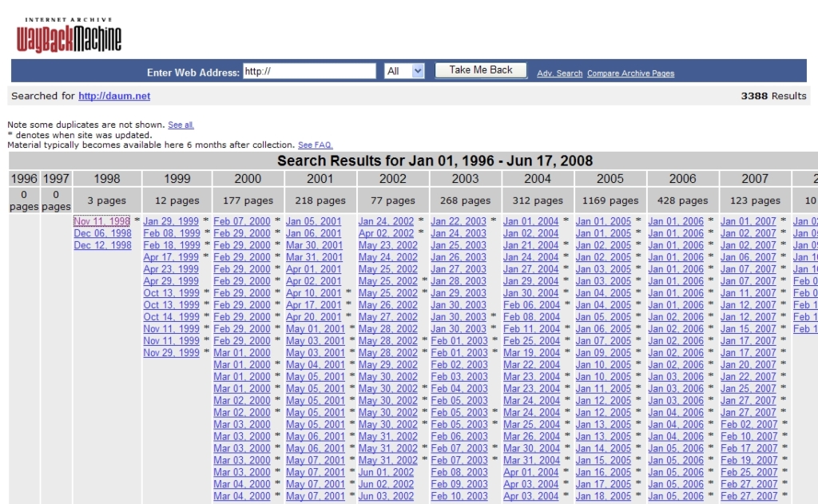Open the Feb 07, 2000 snapshot

click(x=242, y=221)
